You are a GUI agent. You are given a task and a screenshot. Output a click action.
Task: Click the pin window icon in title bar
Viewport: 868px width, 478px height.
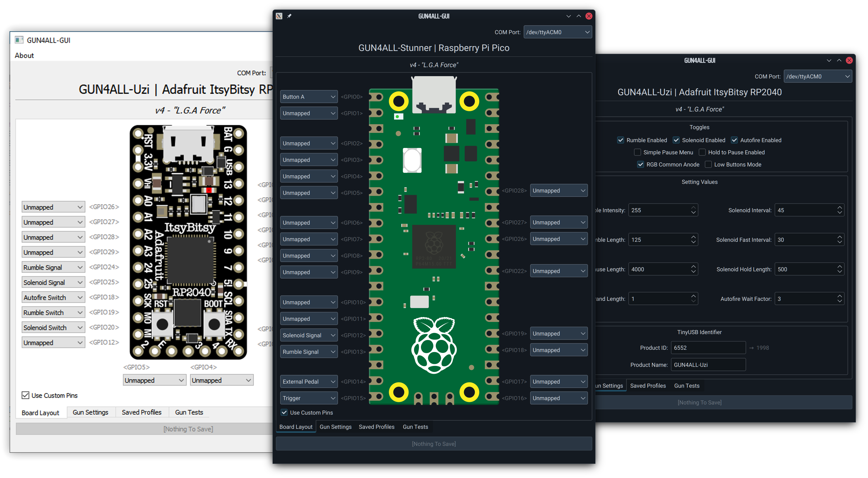(x=289, y=16)
